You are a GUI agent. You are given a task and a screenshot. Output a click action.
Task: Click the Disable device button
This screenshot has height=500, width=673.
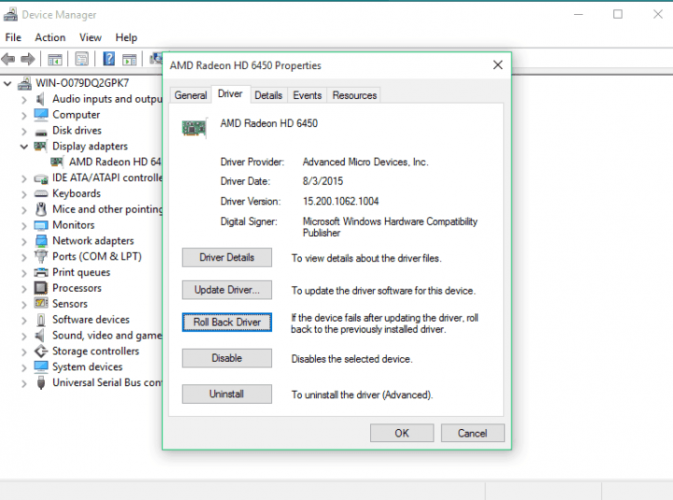(x=227, y=358)
